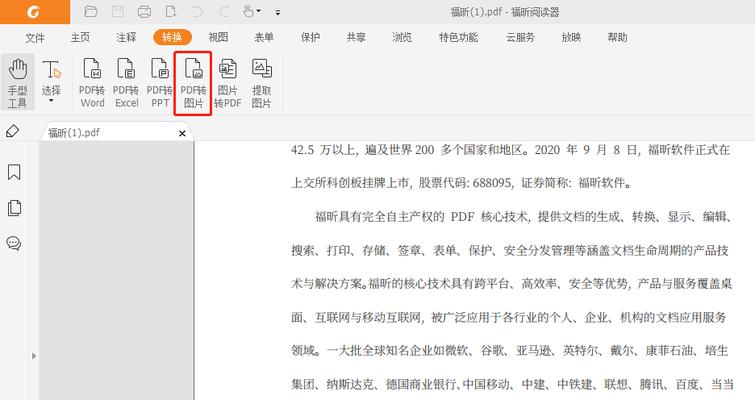Click the PDF转图片 button
755x400 pixels.
(x=193, y=83)
